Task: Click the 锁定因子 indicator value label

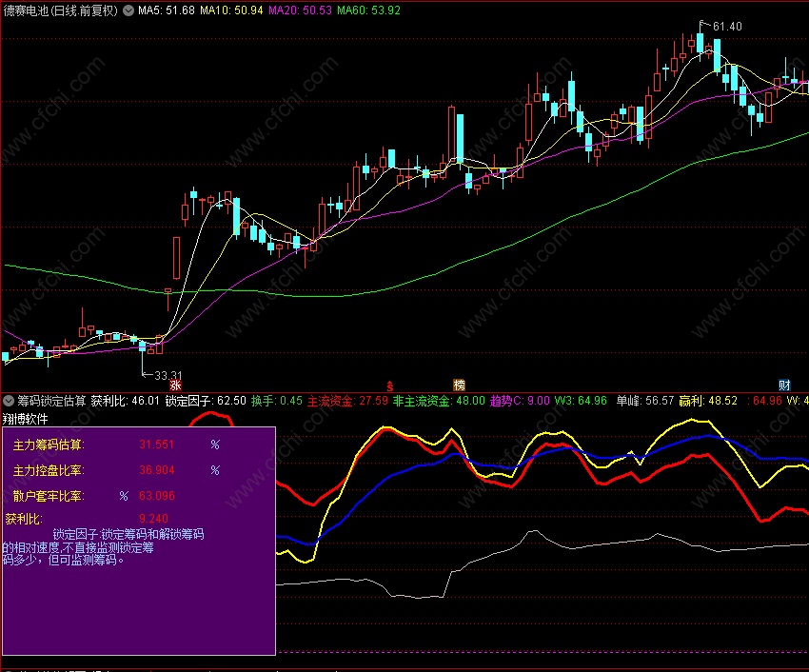Action: click(x=206, y=401)
